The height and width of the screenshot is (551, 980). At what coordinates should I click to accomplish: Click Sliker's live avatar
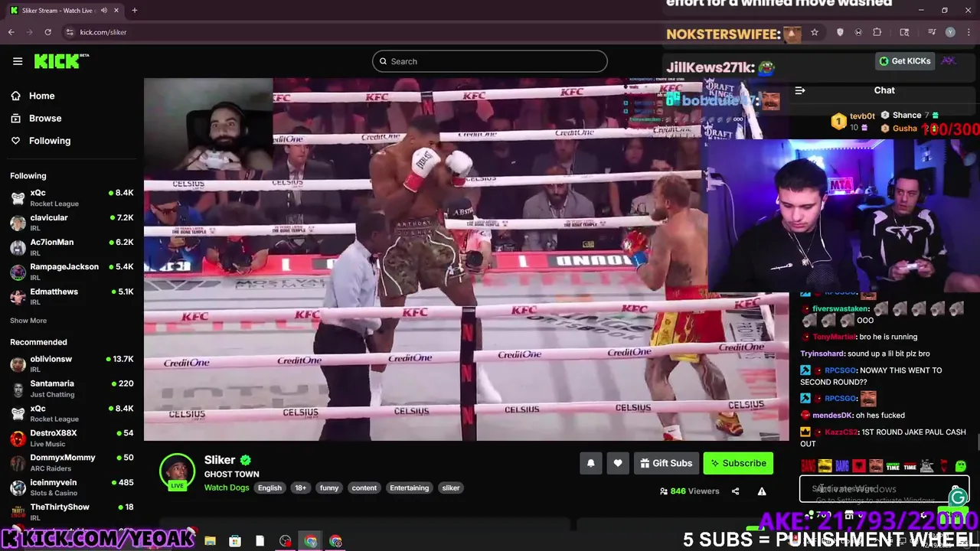click(x=177, y=471)
